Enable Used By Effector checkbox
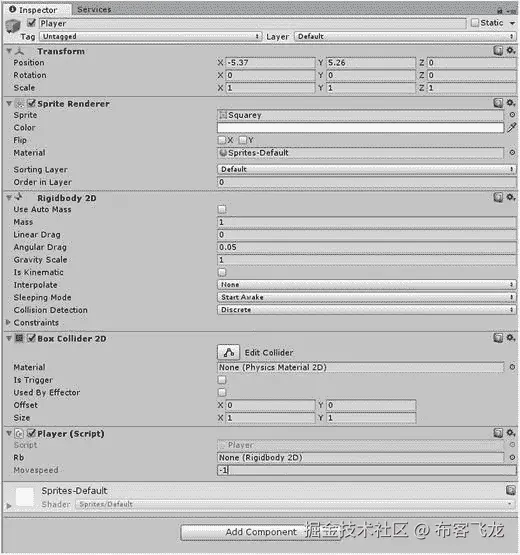 click(x=222, y=393)
